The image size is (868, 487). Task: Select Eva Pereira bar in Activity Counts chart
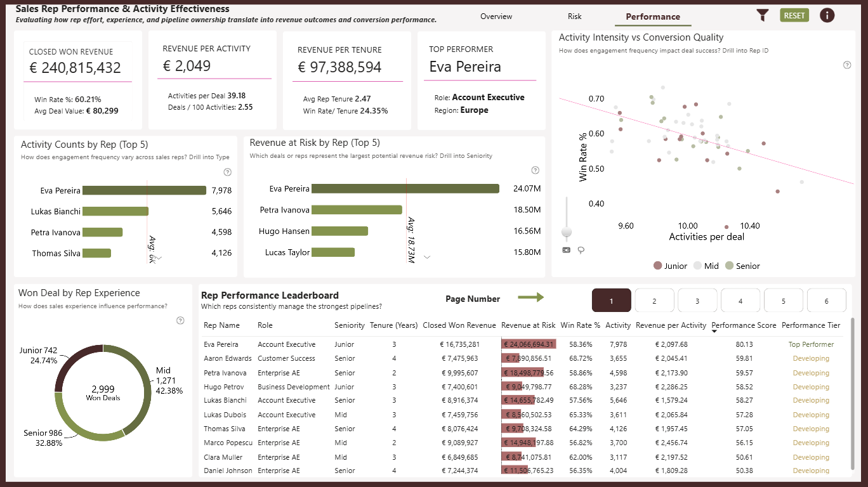click(x=145, y=190)
